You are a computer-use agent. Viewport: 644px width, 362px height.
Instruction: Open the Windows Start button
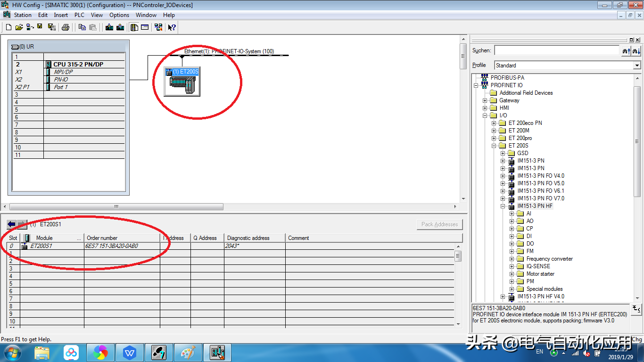(12, 353)
